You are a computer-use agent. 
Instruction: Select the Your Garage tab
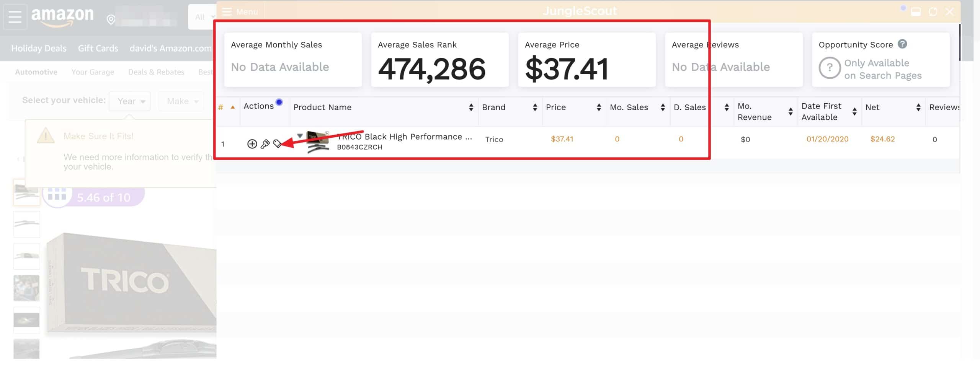tap(93, 72)
